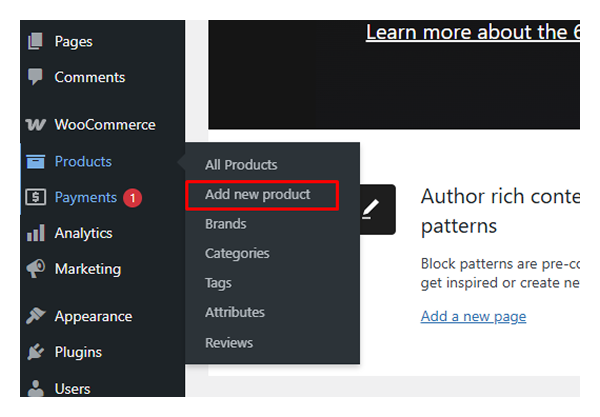
Task: Click the Products archive box icon
Action: [x=36, y=161]
